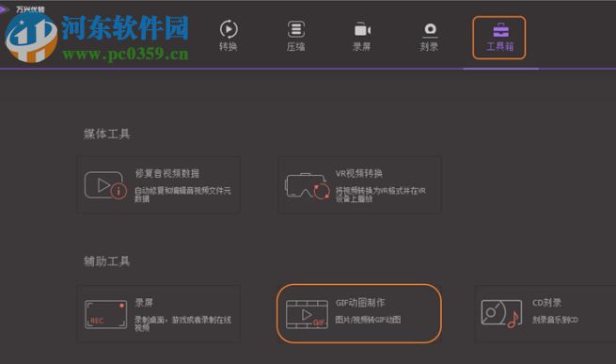Switch to the 压缩 (Compress) tab

point(296,36)
